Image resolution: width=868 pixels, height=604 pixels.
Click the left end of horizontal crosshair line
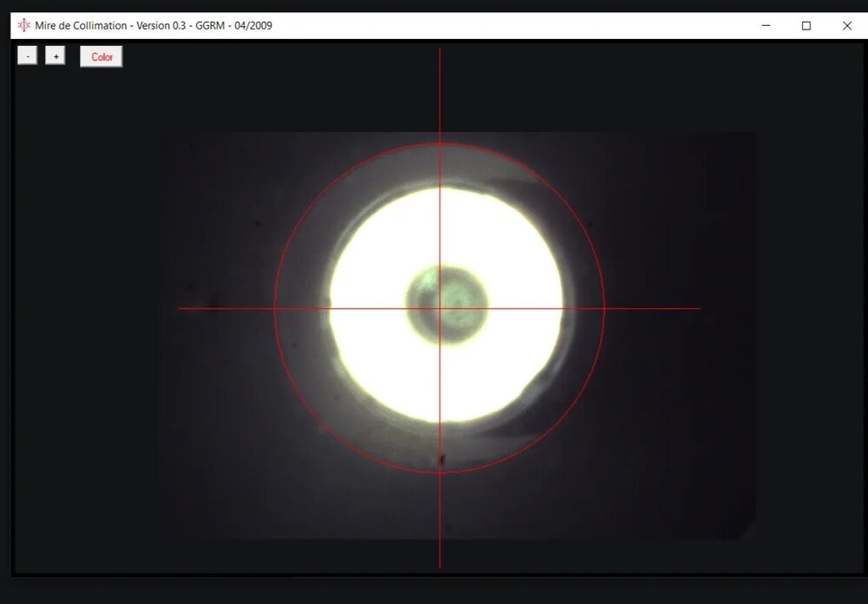click(x=181, y=308)
